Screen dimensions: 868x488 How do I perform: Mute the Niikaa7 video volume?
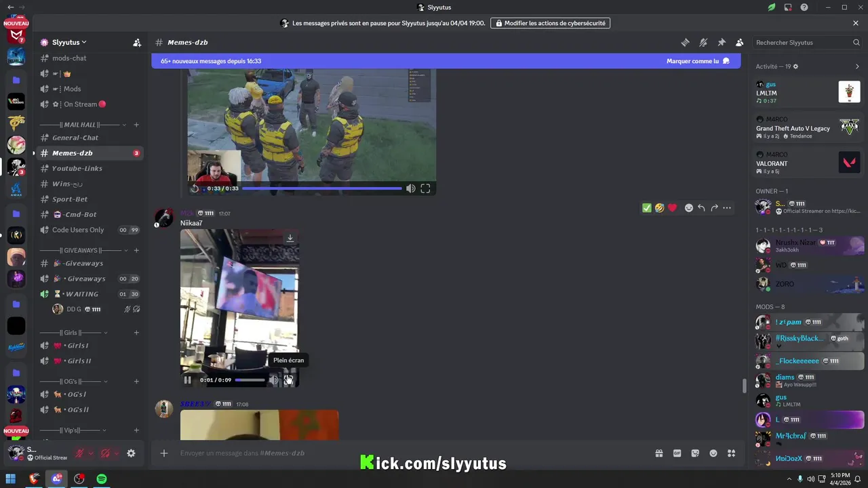tap(275, 380)
